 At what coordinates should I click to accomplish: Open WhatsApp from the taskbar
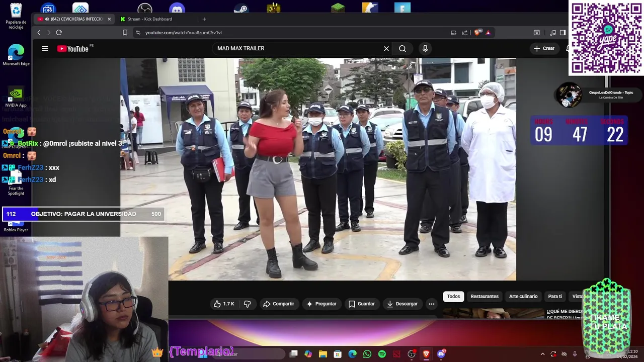(x=367, y=354)
